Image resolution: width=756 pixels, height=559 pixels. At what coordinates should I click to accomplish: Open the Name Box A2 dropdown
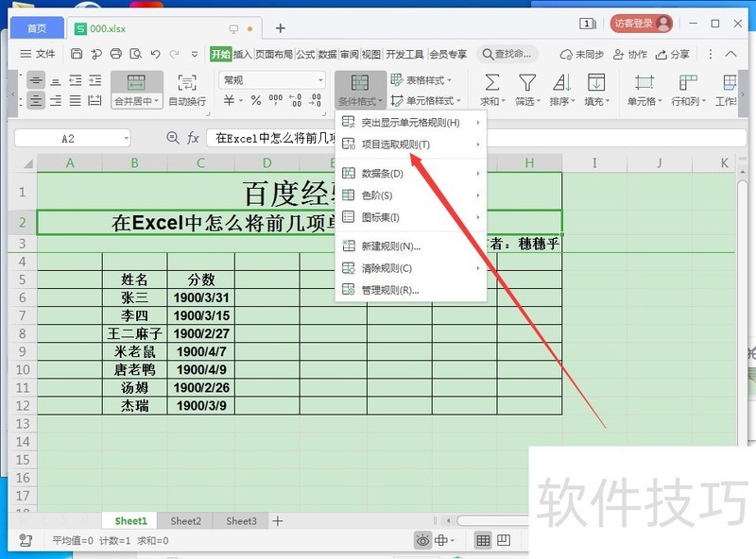pos(127,138)
